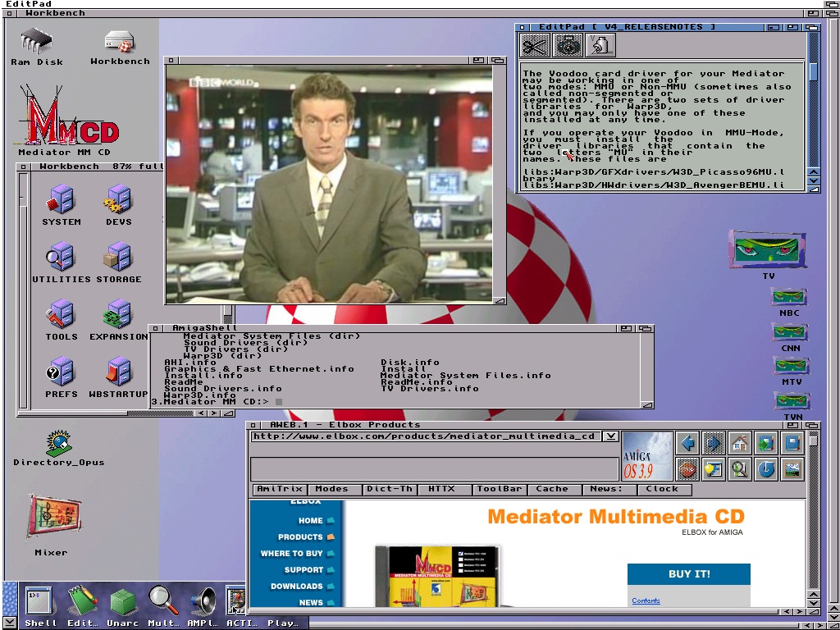
Task: Open the Mixer desktop icon
Action: [53, 517]
